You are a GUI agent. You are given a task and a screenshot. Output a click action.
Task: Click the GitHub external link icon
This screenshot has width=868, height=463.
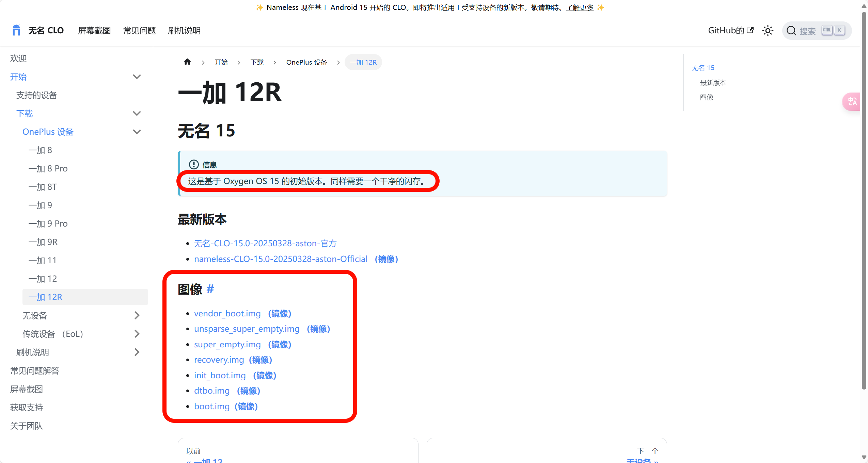tap(750, 30)
